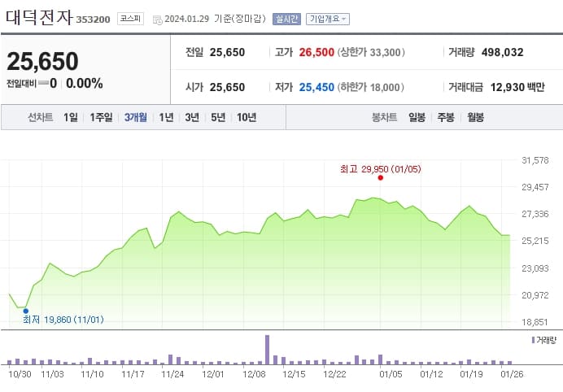Select the 3개월 line chart tab
The width and height of the screenshot is (563, 392).
click(135, 117)
